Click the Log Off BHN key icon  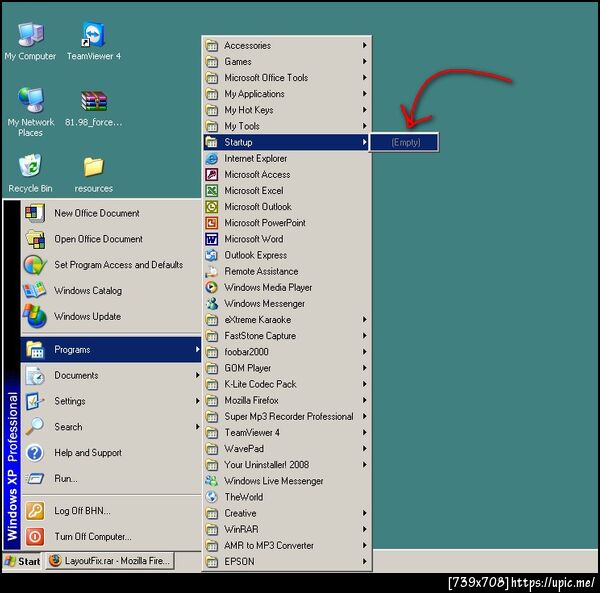click(x=35, y=511)
